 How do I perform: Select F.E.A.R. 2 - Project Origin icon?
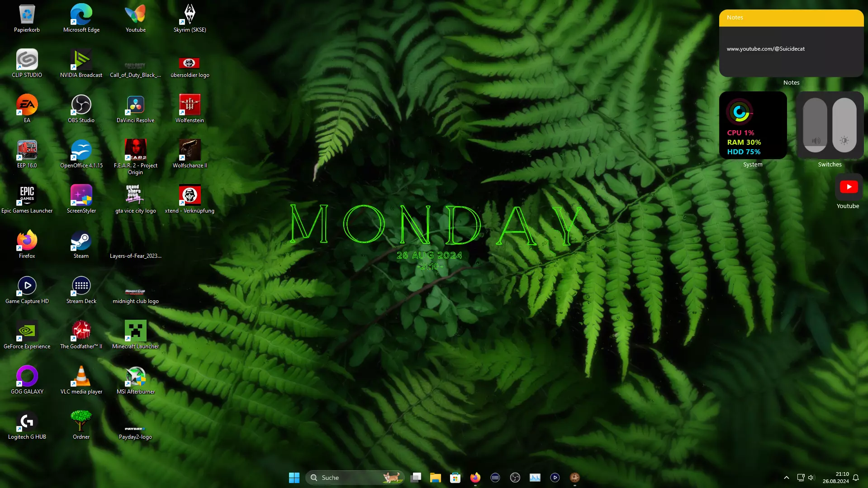136,157
